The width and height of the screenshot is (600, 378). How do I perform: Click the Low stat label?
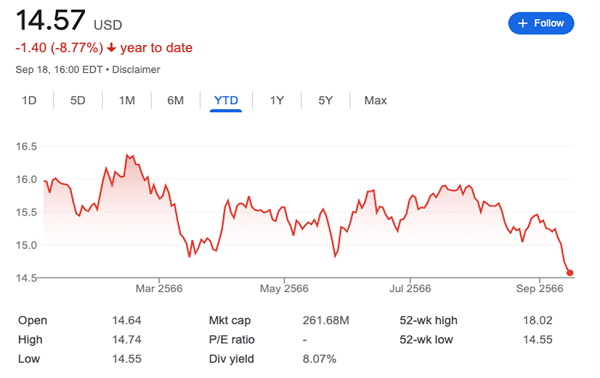[x=29, y=359]
